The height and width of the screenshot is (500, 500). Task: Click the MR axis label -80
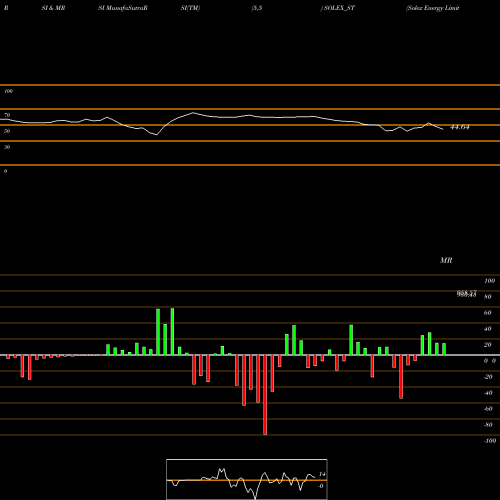click(488, 425)
